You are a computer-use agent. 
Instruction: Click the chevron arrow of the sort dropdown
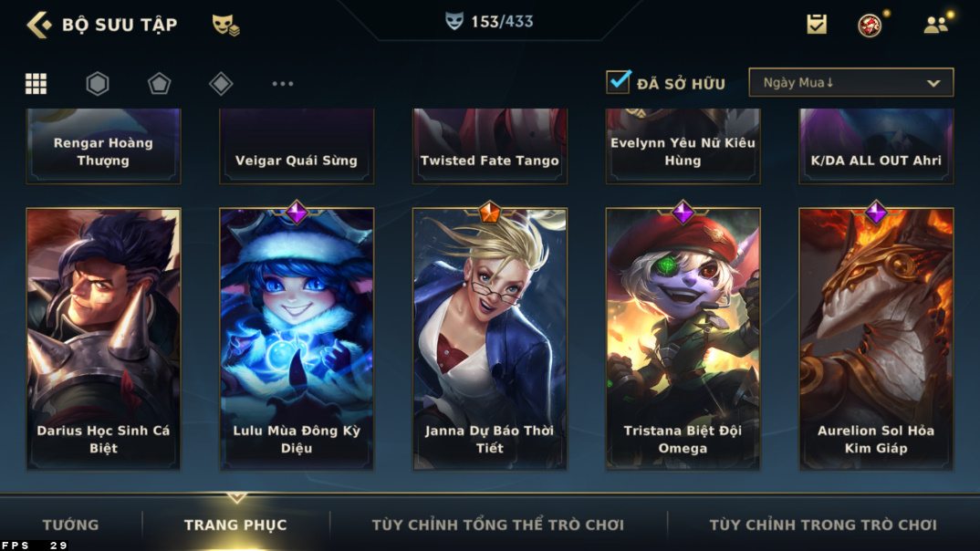[933, 83]
